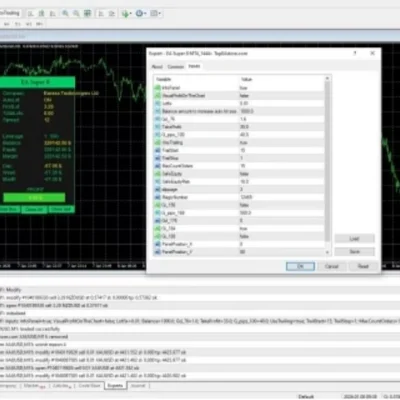Click the inputs list scroll up arrow
Viewport: 400px width, 400px height.
[x=327, y=79]
